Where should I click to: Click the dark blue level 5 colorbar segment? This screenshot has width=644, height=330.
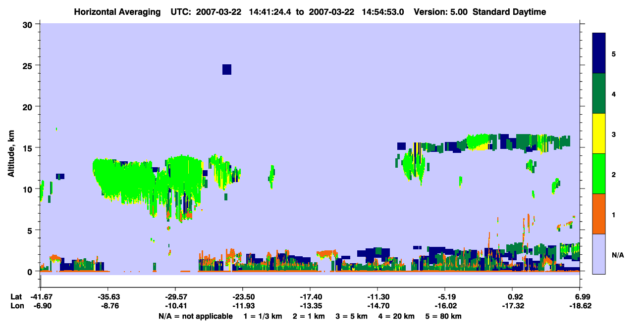[599, 53]
